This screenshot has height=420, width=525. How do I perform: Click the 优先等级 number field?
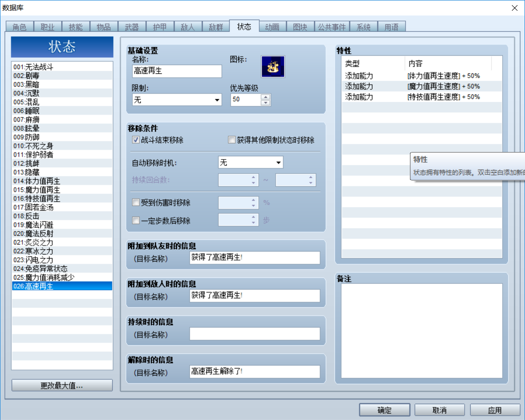[246, 100]
